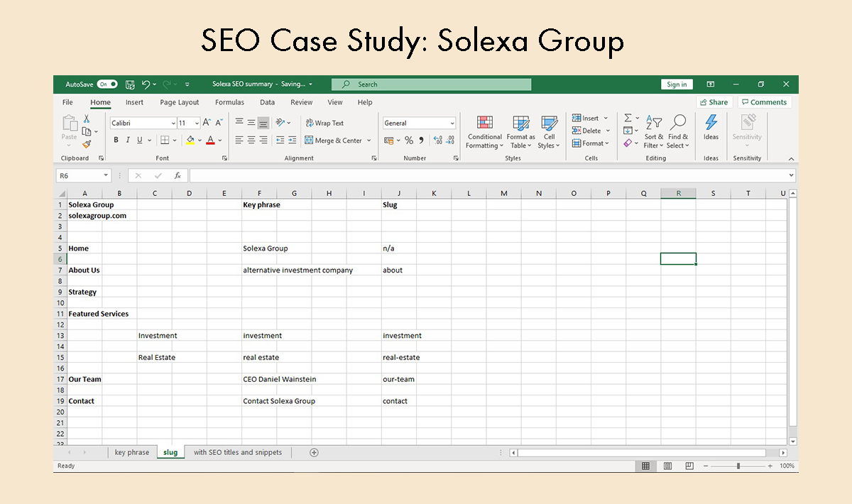
Task: Add a new sheet with the plus icon
Action: pos(314,452)
